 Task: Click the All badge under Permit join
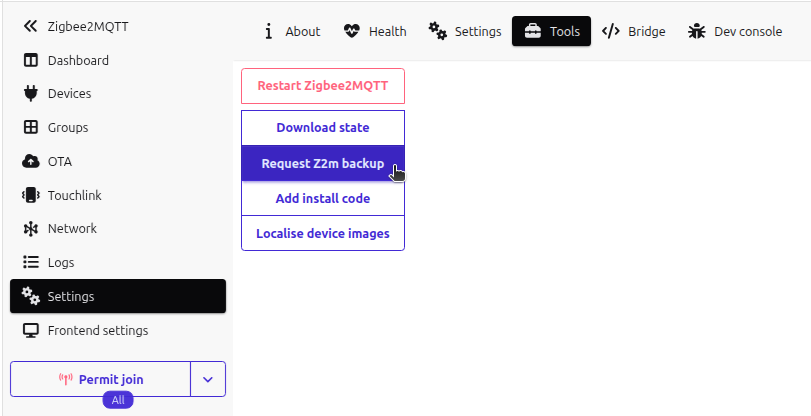(x=118, y=400)
